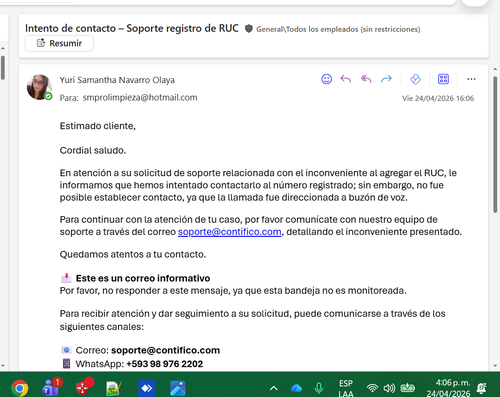Screen dimensions: 500x397
Task: Click the reading pane vertical scrollbar thumb
Action: click(495, 144)
